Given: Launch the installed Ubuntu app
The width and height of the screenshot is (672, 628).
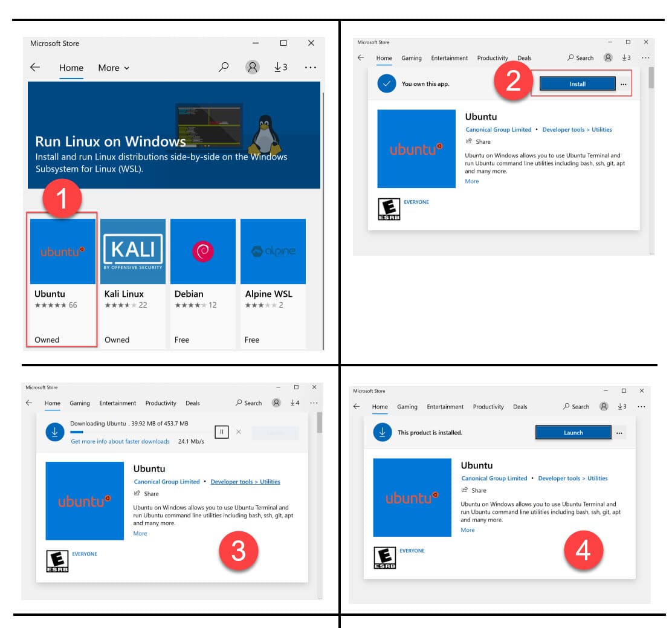Looking at the screenshot, I should tap(572, 432).
